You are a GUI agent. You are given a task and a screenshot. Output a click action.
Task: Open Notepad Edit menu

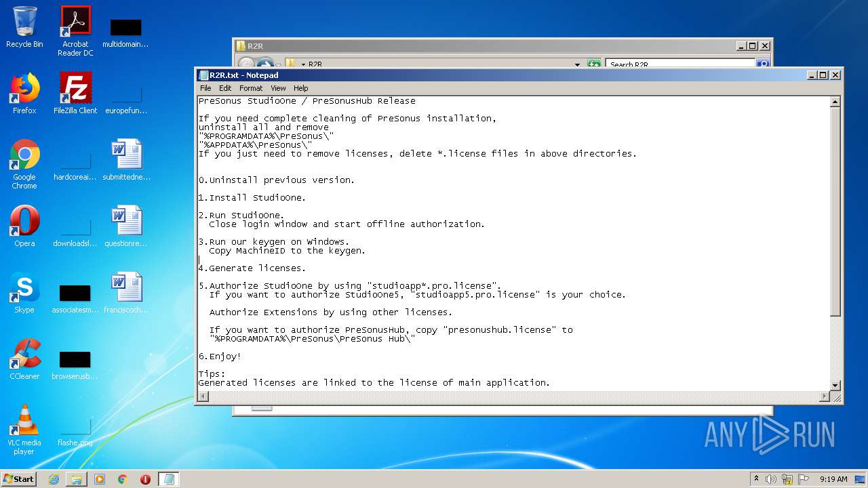[x=225, y=88]
